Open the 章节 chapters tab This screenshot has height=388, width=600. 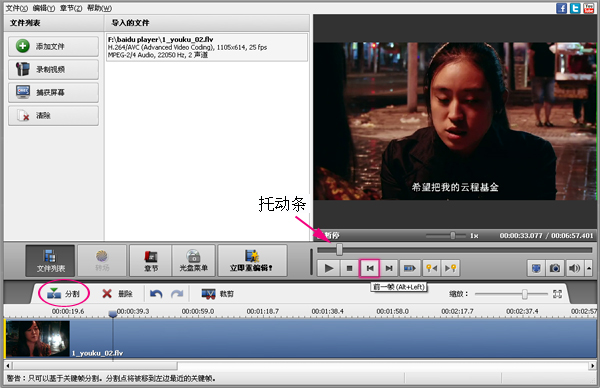click(x=151, y=261)
